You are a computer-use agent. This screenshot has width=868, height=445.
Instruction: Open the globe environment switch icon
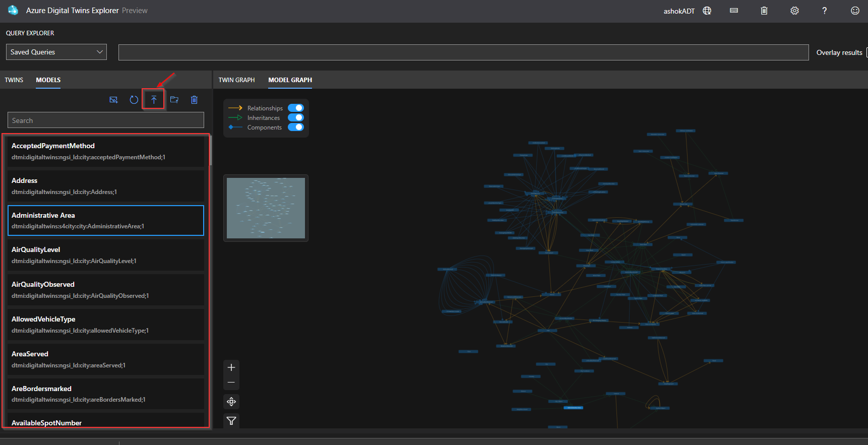707,11
